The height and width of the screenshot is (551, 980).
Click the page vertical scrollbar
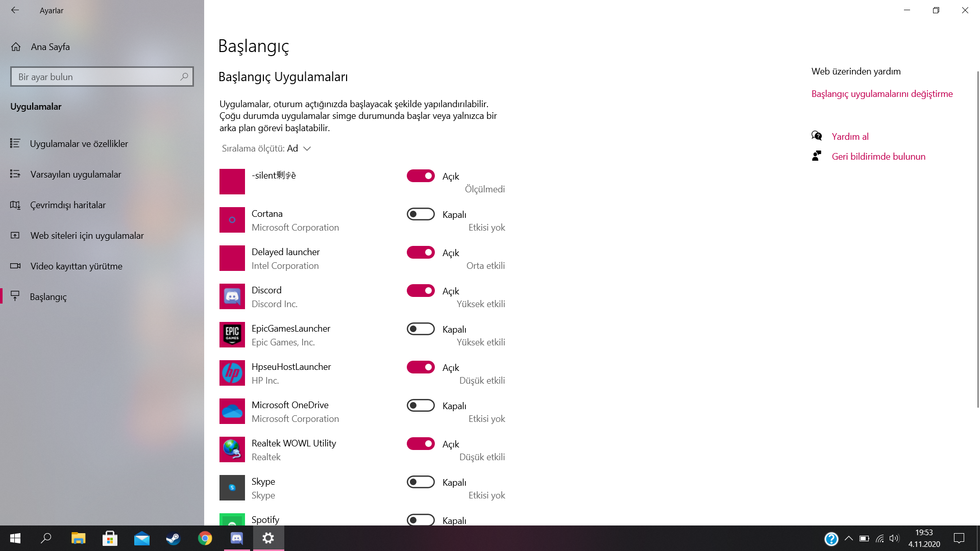[x=977, y=240]
